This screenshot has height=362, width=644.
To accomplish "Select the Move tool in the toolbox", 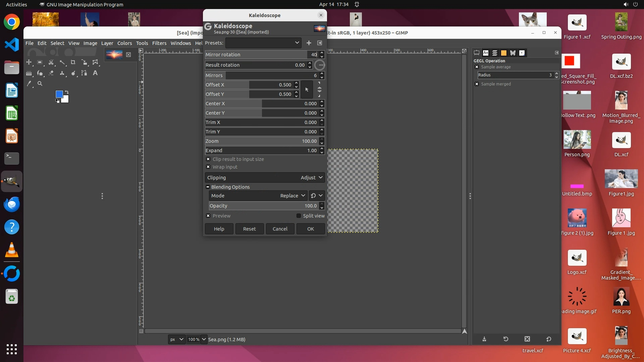I will [29, 62].
